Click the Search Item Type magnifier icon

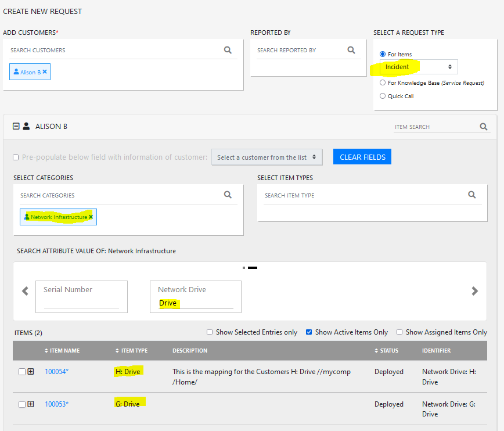point(472,195)
